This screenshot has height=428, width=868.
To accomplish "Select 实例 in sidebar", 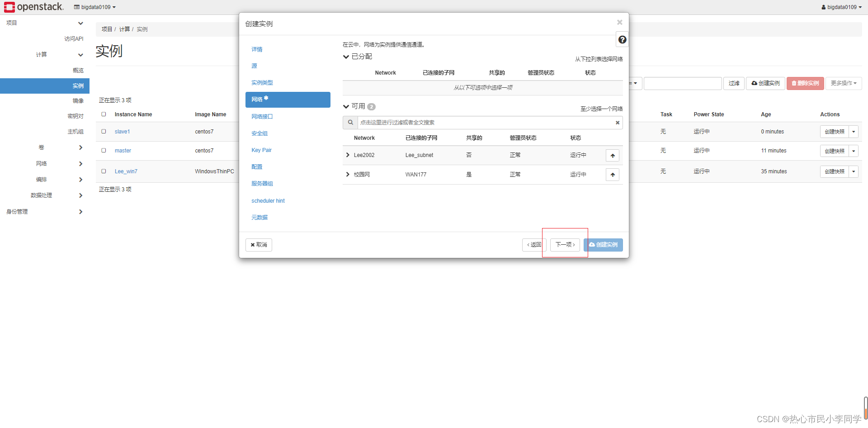I will point(45,86).
